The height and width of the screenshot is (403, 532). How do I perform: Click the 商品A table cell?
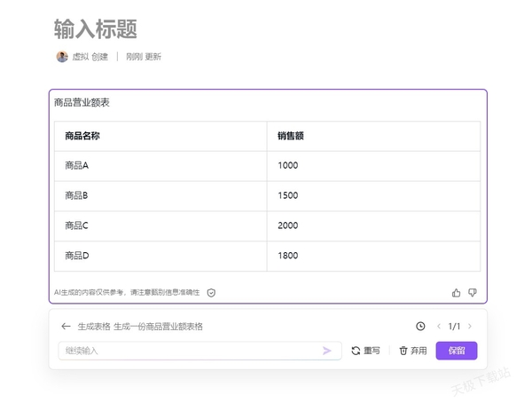coord(160,166)
